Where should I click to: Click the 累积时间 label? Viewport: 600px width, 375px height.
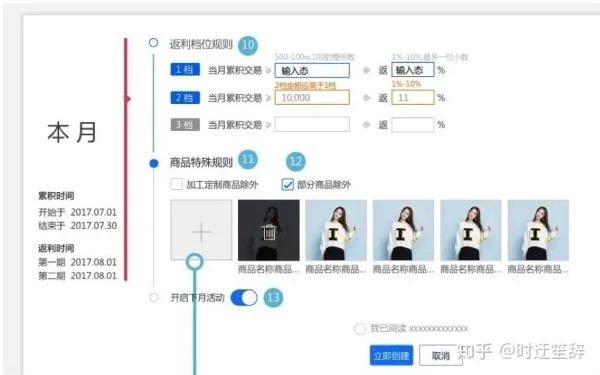tap(56, 196)
